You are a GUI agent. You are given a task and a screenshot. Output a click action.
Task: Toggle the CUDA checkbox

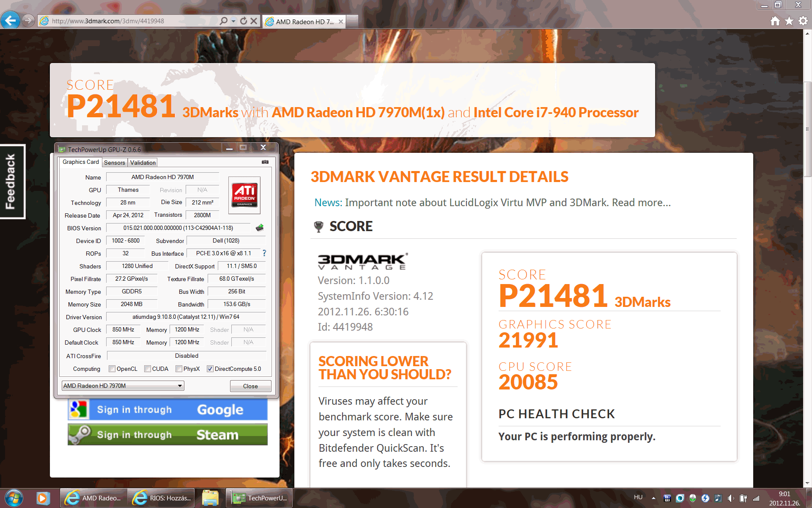[x=148, y=369]
